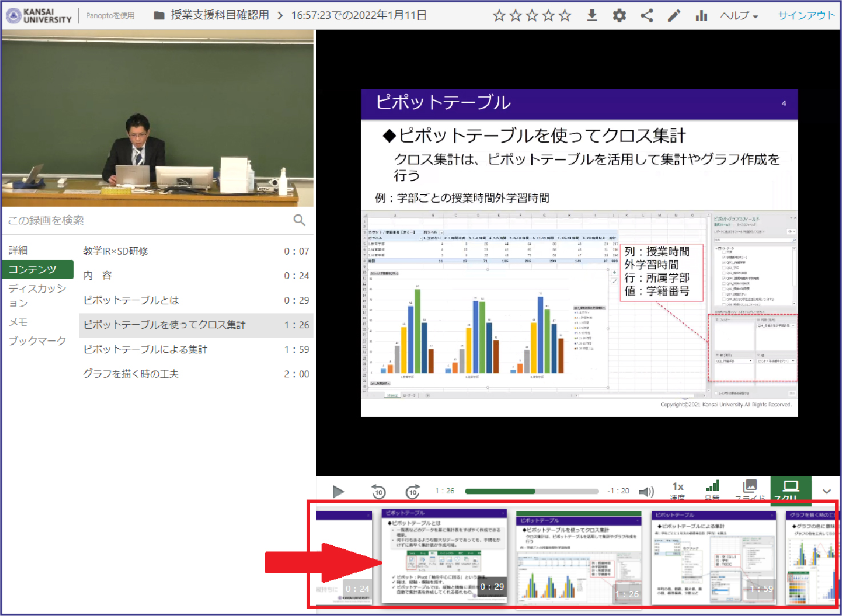
Task: Click the pencil edit icon
Action: [674, 15]
